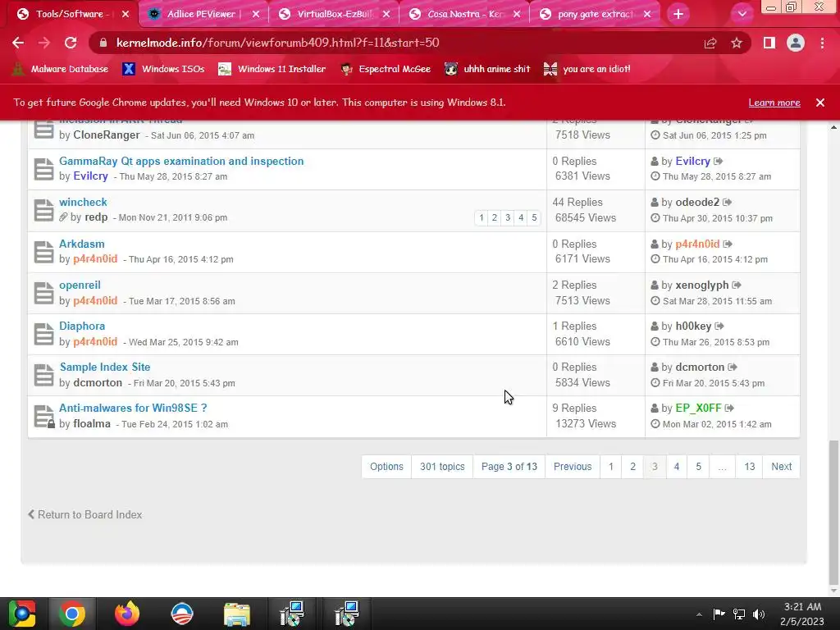View last post icon by h00key

point(719,326)
